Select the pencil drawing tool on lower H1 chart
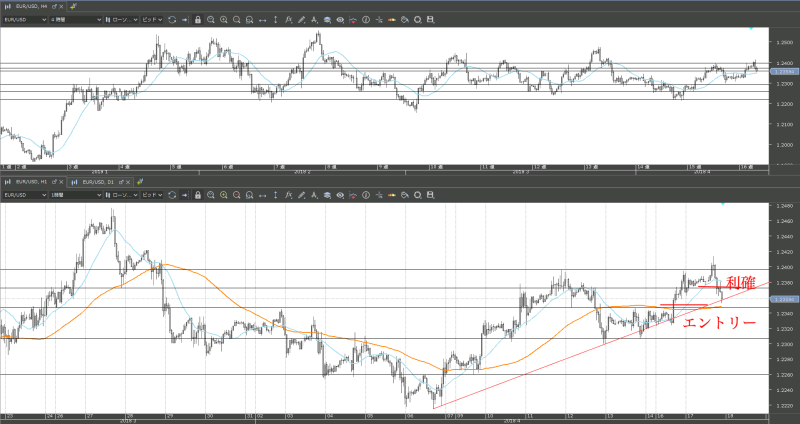 [302, 195]
